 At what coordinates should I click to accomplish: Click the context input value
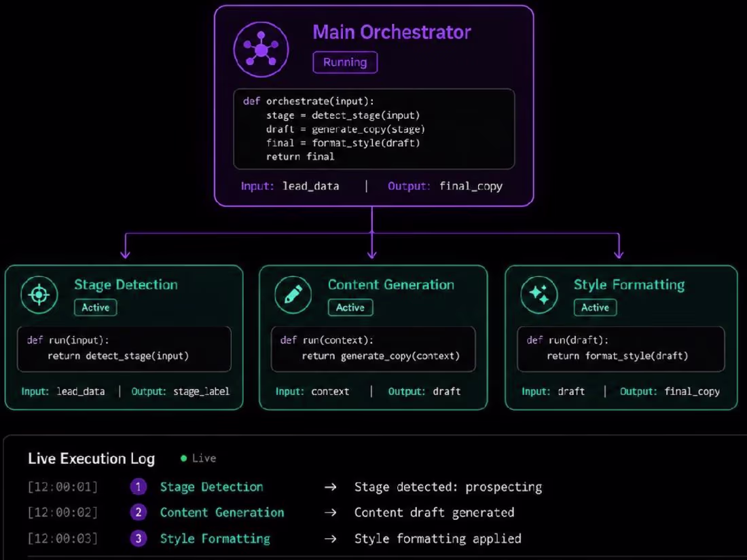(x=330, y=392)
